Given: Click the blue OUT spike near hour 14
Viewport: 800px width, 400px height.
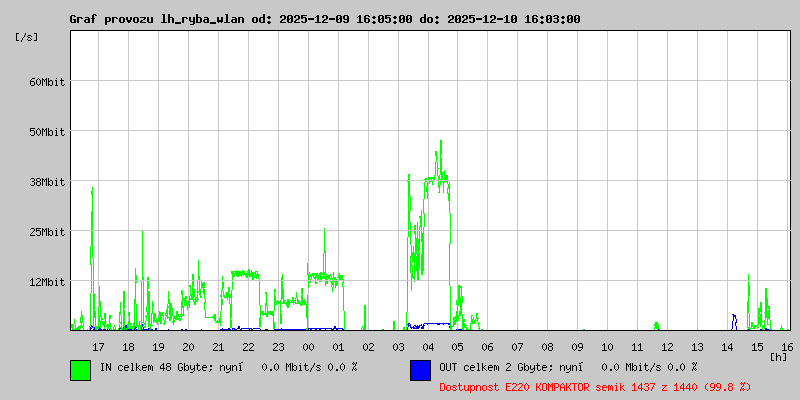Looking at the screenshot, I should point(734,321).
